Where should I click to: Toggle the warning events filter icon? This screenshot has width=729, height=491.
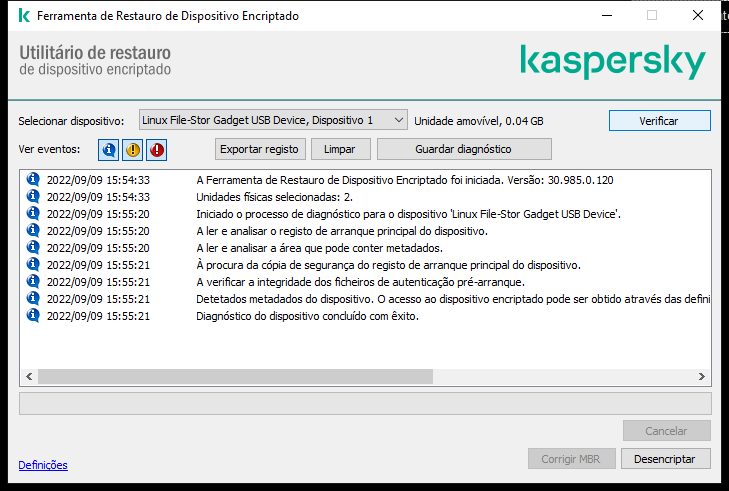tap(133, 150)
